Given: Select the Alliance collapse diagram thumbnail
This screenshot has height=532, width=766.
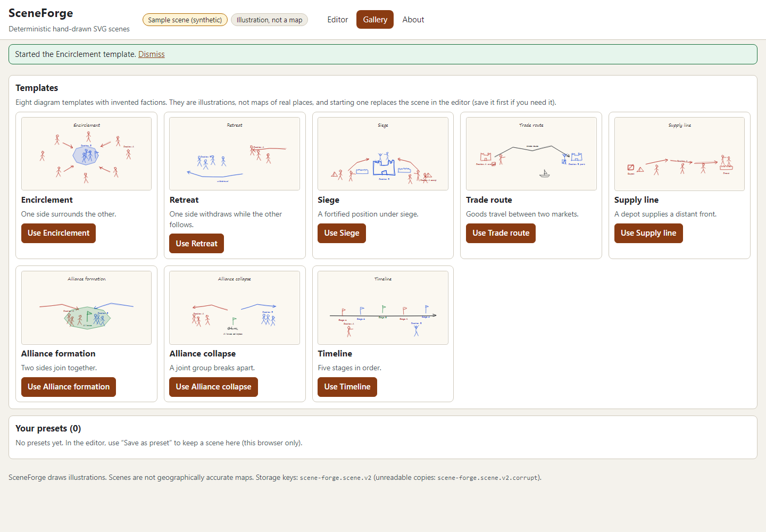Looking at the screenshot, I should point(235,307).
